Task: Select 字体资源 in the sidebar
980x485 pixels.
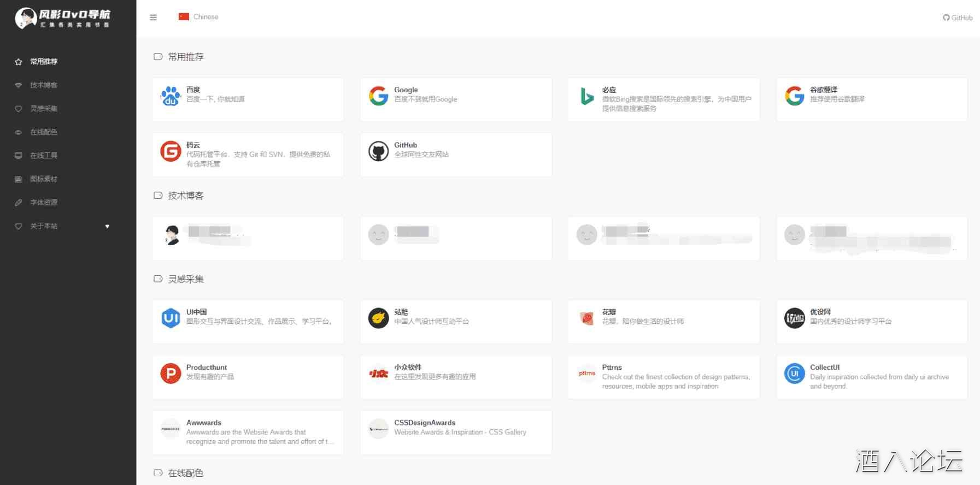Action: point(44,203)
